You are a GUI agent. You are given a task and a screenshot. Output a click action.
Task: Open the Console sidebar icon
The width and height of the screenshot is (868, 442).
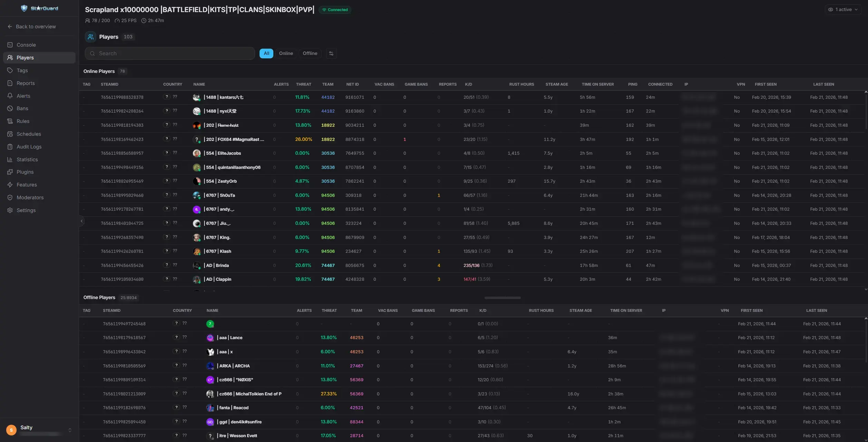10,45
